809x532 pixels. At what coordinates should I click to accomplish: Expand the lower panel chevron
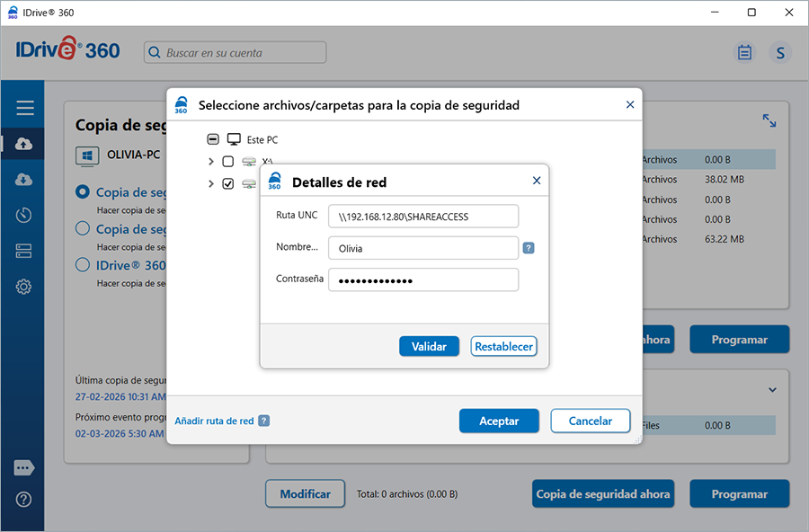coord(772,390)
